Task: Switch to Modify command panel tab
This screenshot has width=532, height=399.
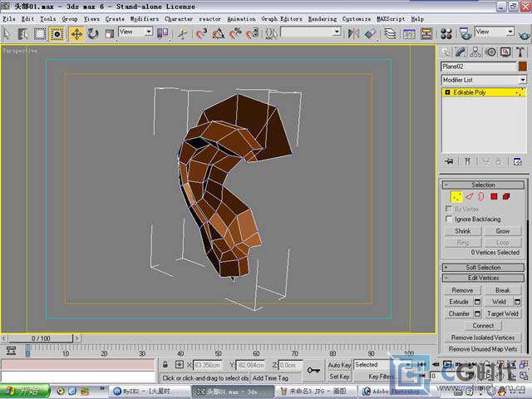Action: coord(461,52)
